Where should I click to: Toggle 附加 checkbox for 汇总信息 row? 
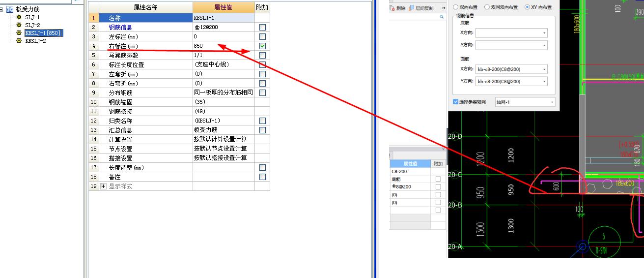pyautogui.click(x=262, y=130)
